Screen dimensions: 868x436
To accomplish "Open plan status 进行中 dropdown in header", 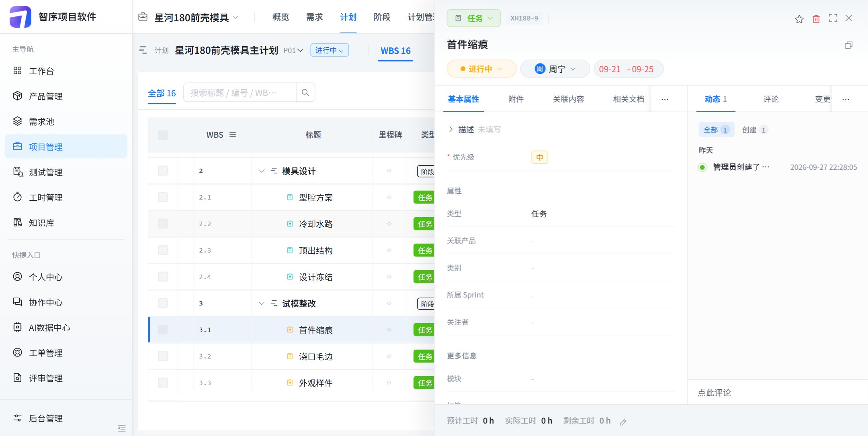I will click(x=330, y=50).
